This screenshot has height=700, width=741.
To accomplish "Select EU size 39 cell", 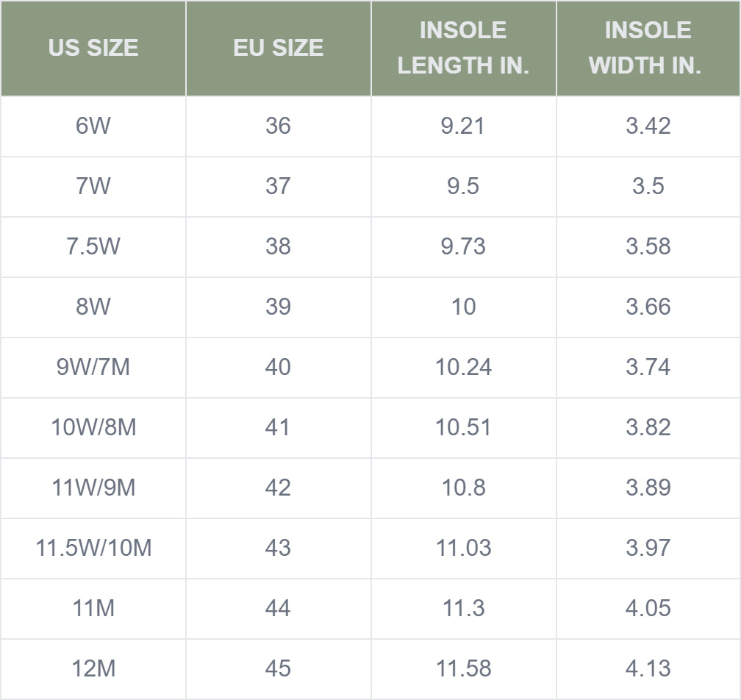I will [x=279, y=307].
